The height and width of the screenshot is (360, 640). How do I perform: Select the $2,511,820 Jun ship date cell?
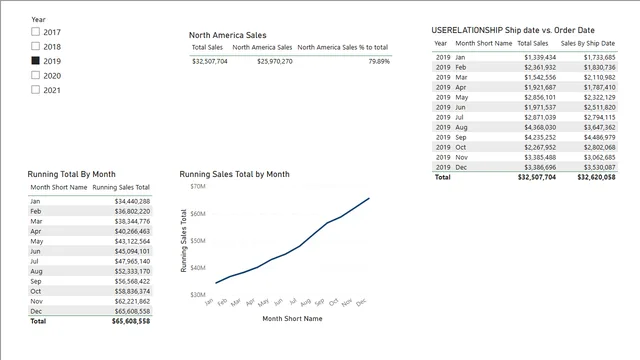tap(599, 107)
